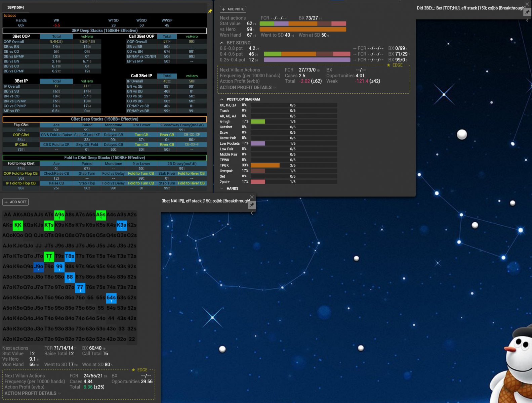This screenshot has height=403, width=532.
Task: Select the 3BP[150+] tab
Action: (x=15, y=7)
